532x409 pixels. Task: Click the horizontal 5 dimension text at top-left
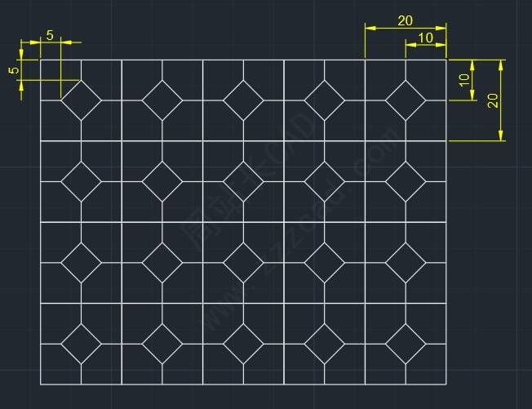click(50, 35)
